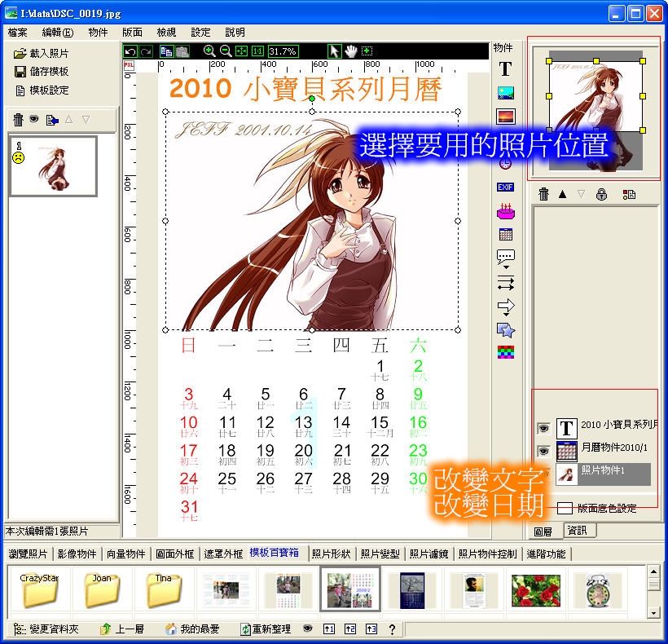Toggle the eye icon in the bottom template bar
668x644 pixels.
coord(308,629)
